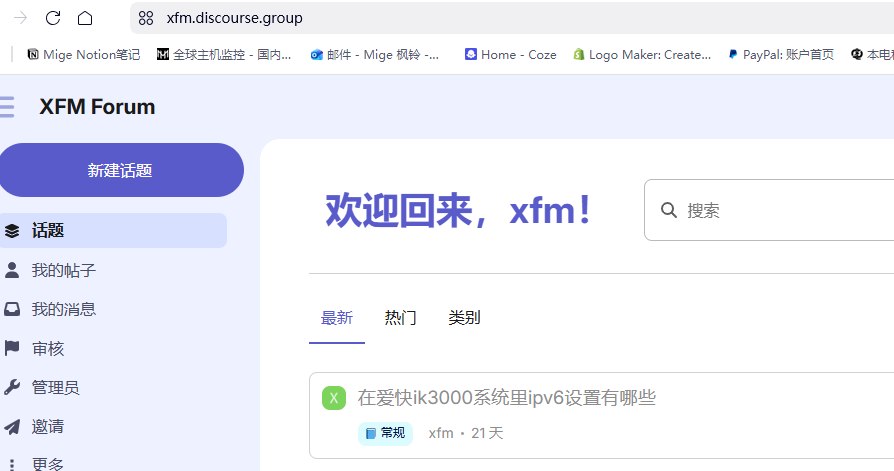Image resolution: width=894 pixels, height=471 pixels.
Task: Open Mige Notion笔记 bookmark
Action: pyautogui.click(x=83, y=55)
